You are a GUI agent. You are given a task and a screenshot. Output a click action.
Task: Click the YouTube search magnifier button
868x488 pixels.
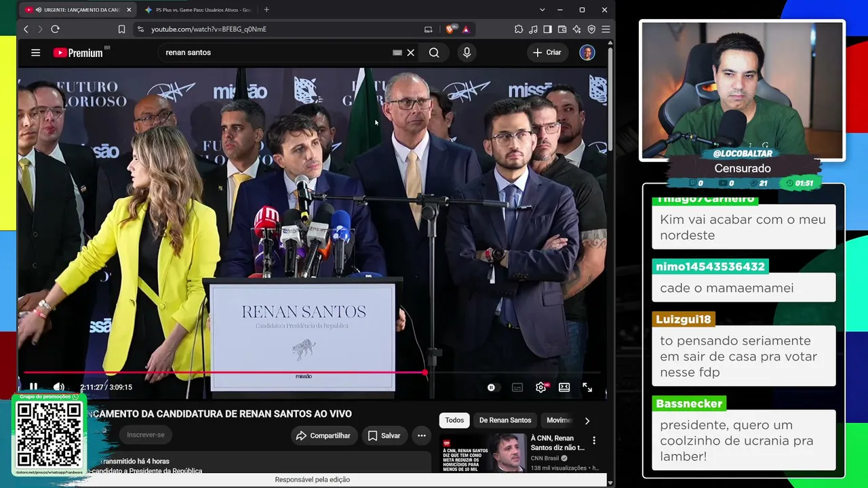(434, 52)
